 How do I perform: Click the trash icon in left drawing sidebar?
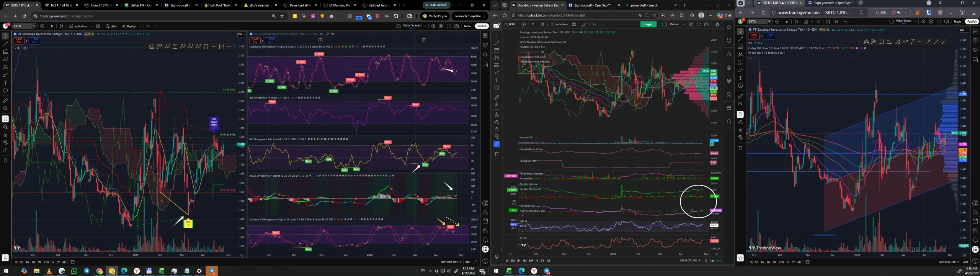5,160
